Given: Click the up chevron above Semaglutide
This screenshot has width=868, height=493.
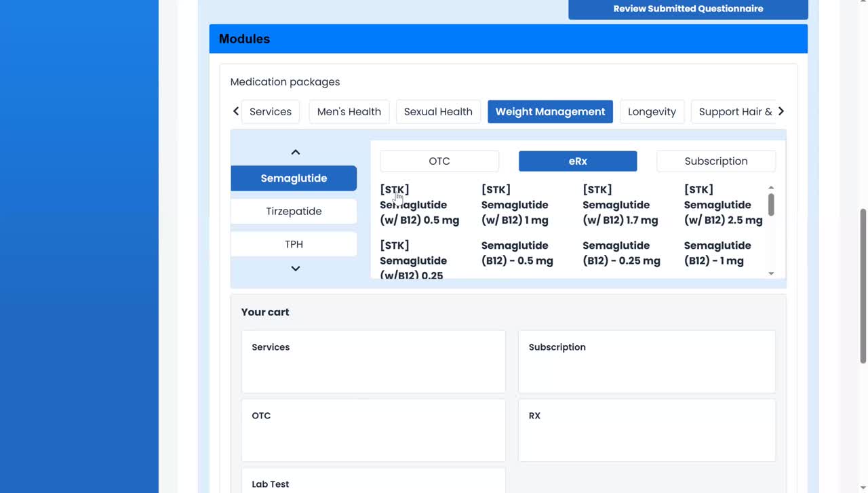Looking at the screenshot, I should point(295,153).
